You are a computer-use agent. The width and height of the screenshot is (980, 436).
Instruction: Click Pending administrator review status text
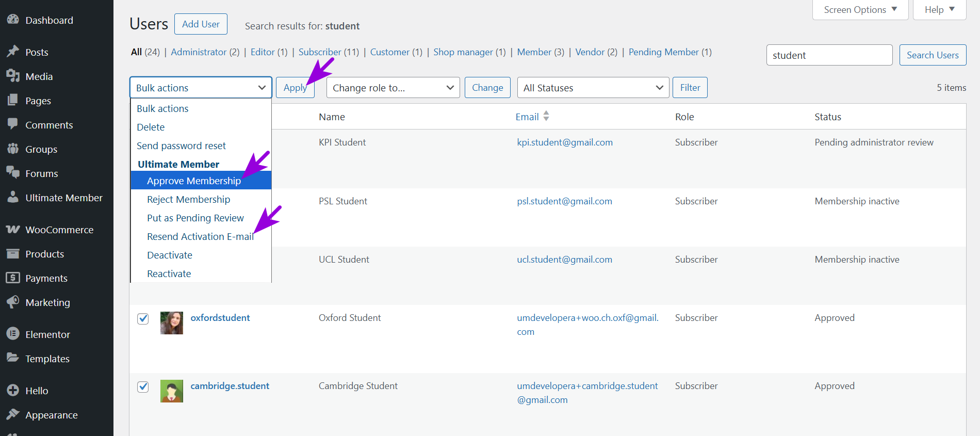pyautogui.click(x=874, y=142)
